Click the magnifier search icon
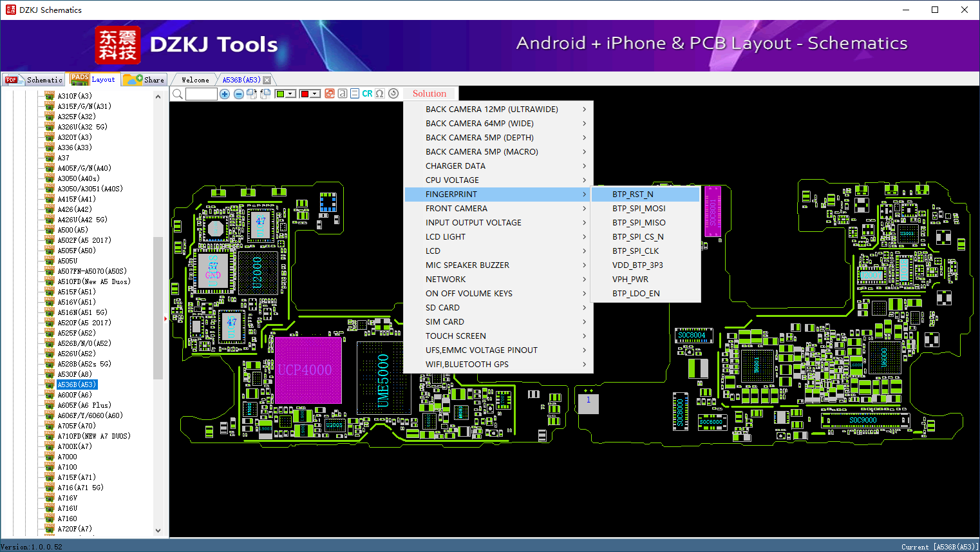Image resolution: width=980 pixels, height=552 pixels. point(178,94)
